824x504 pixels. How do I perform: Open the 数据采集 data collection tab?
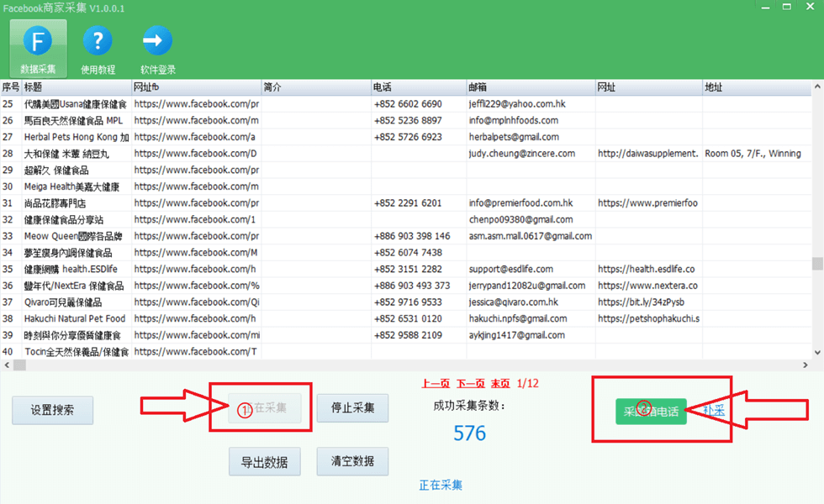pyautogui.click(x=38, y=50)
